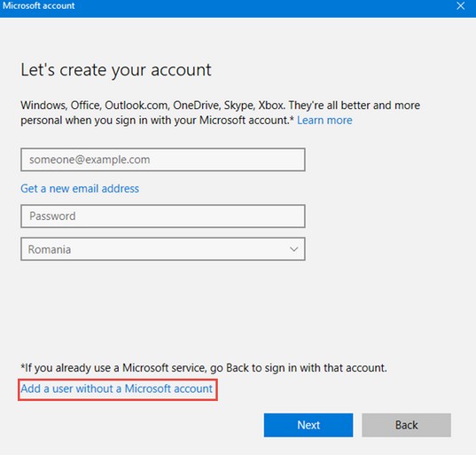Click the Microsoft account title bar text
This screenshot has height=455, width=476.
(x=38, y=6)
